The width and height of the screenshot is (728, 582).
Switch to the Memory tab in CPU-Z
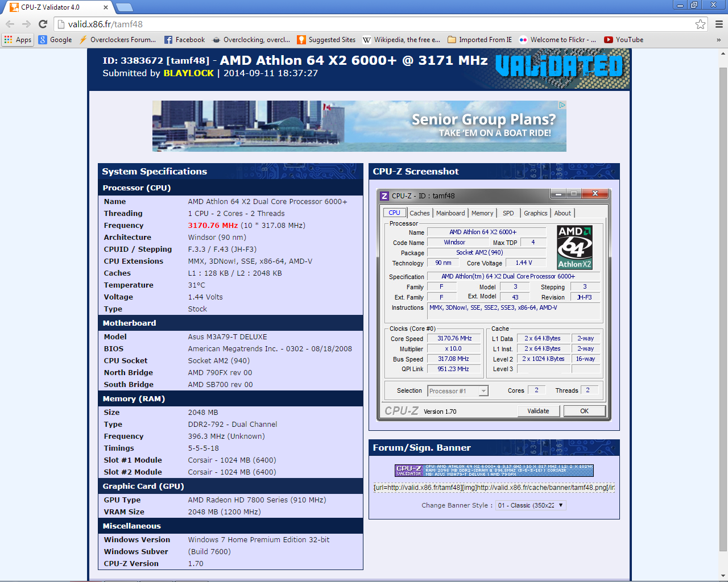point(482,213)
